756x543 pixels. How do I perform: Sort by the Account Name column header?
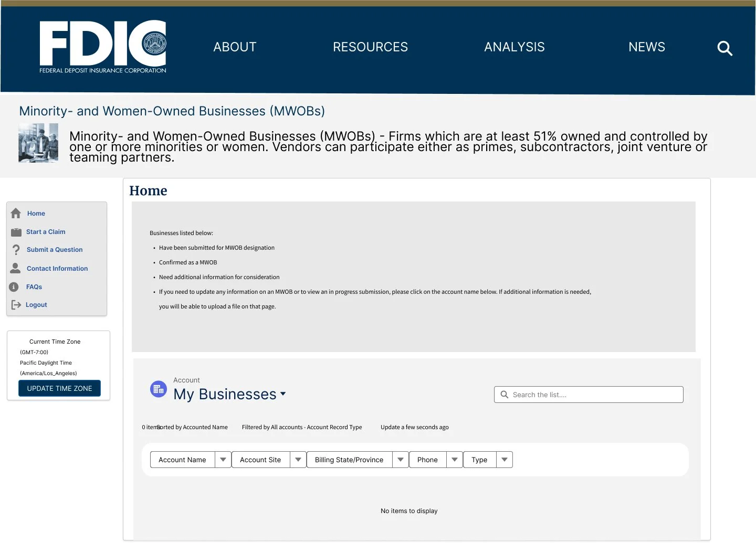[x=183, y=460]
